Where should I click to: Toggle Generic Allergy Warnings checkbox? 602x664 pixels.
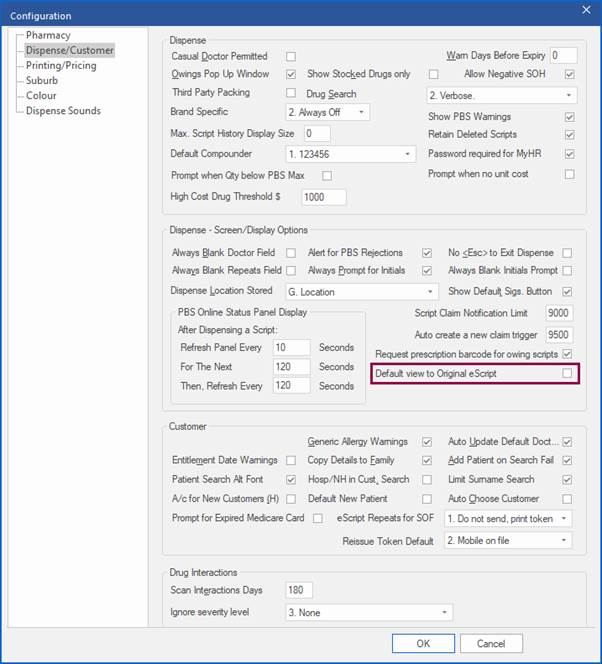(427, 442)
